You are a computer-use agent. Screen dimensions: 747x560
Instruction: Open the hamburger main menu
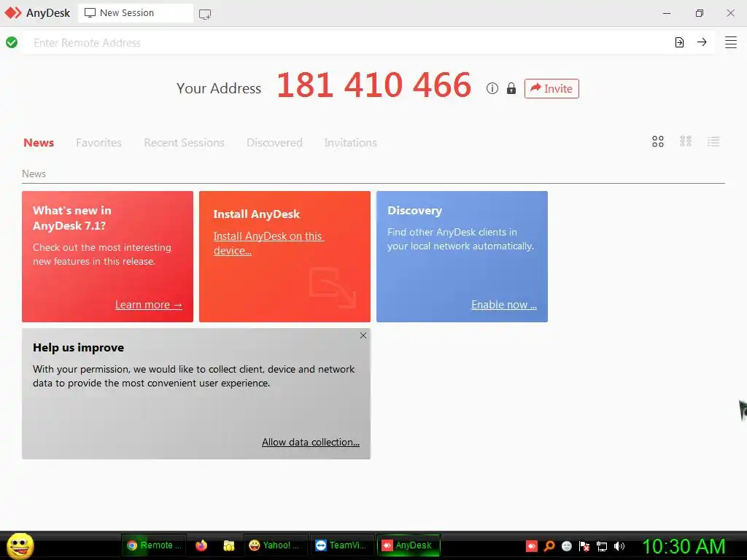pos(731,42)
